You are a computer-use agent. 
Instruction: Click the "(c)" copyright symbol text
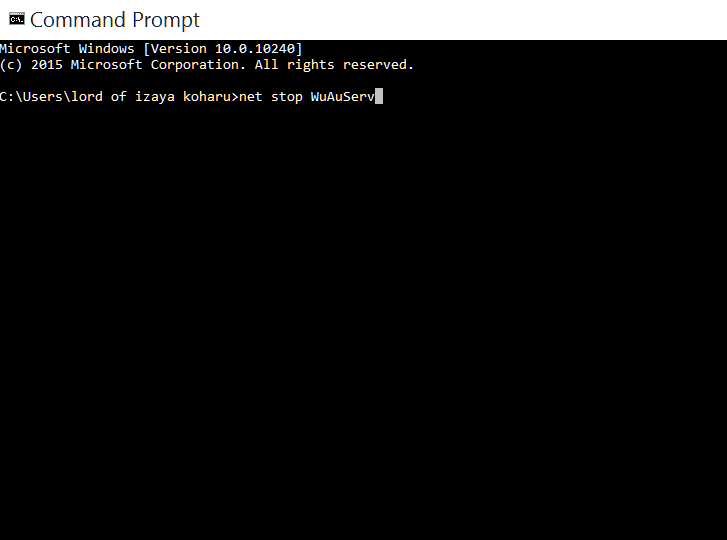11,65
